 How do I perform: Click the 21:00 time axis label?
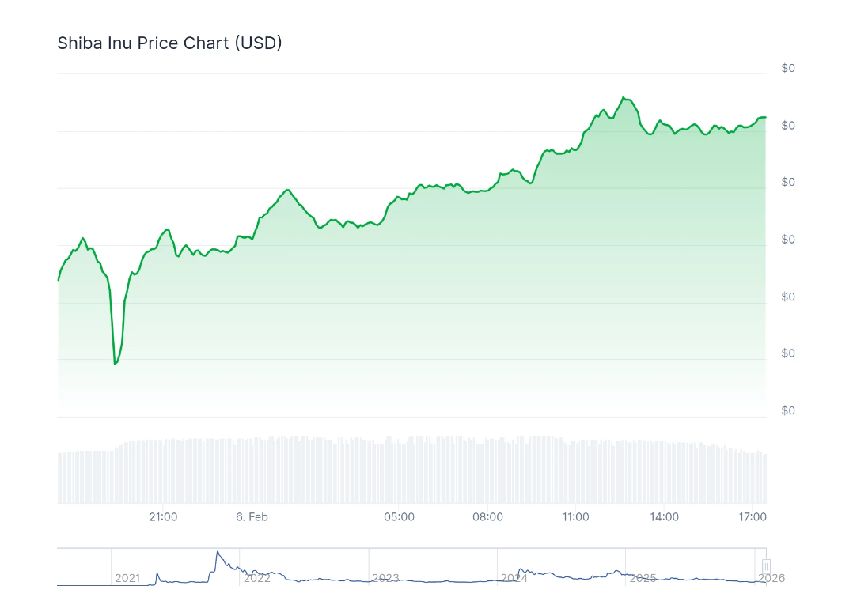pyautogui.click(x=163, y=517)
